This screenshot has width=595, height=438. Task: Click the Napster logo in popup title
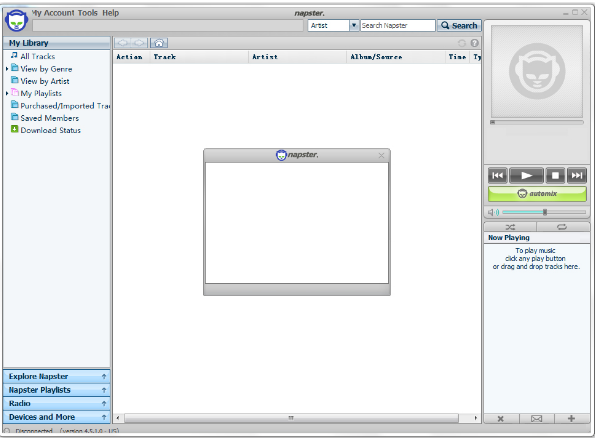(297, 155)
